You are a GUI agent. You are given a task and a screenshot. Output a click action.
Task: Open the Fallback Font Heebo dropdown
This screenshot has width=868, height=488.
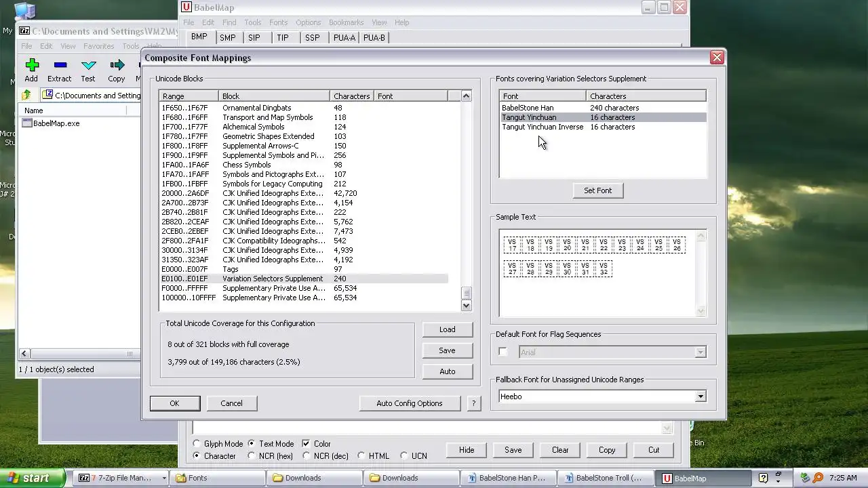700,396
